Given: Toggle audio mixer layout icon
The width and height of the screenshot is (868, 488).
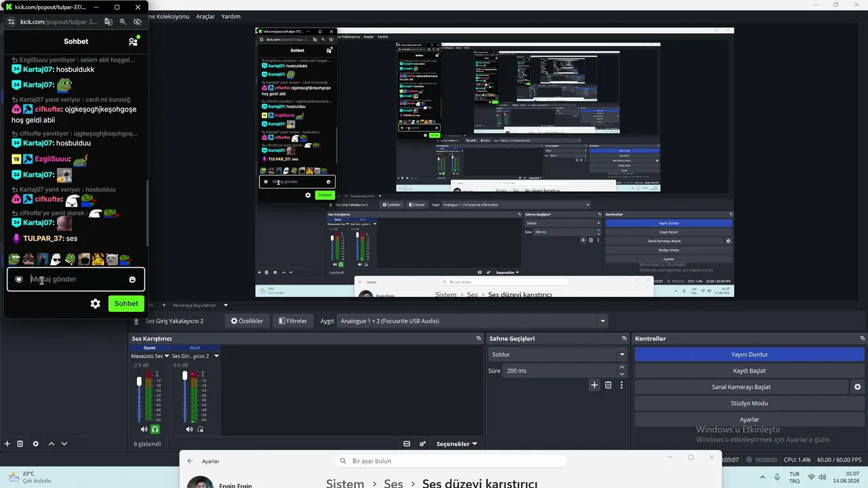Looking at the screenshot, I should tap(407, 444).
